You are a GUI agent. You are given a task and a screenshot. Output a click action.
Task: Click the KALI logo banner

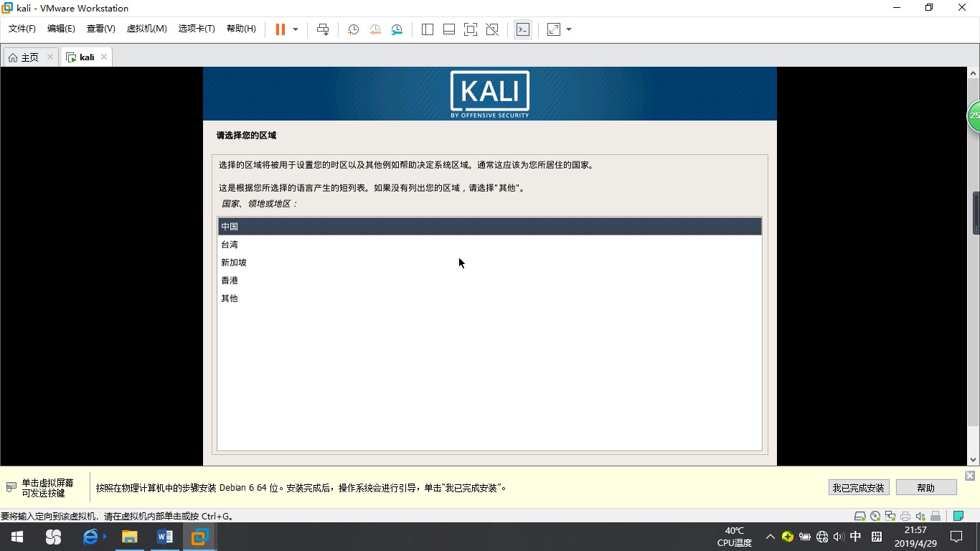(x=490, y=94)
